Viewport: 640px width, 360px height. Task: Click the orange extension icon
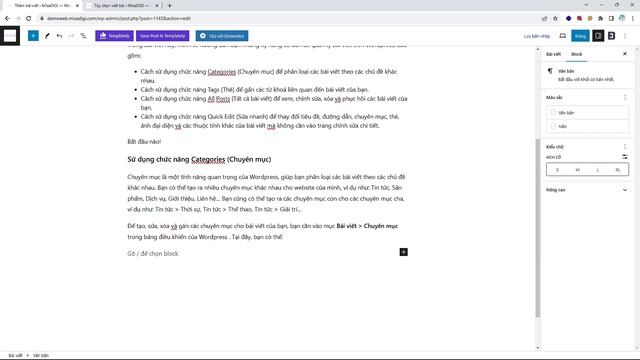(590, 18)
